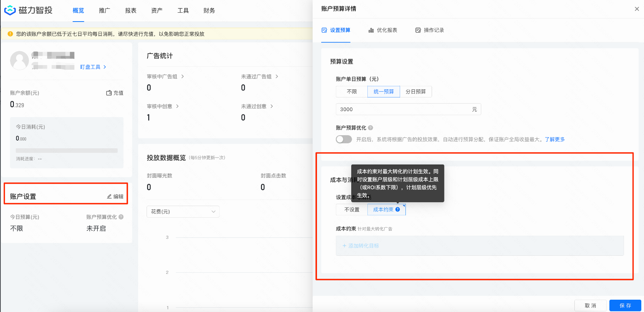Click the warning icon in yellow notice bar
644x312 pixels.
(x=10, y=34)
